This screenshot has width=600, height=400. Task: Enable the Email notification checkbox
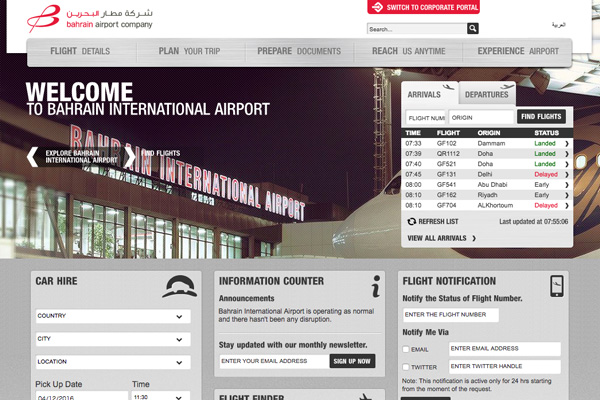click(406, 349)
